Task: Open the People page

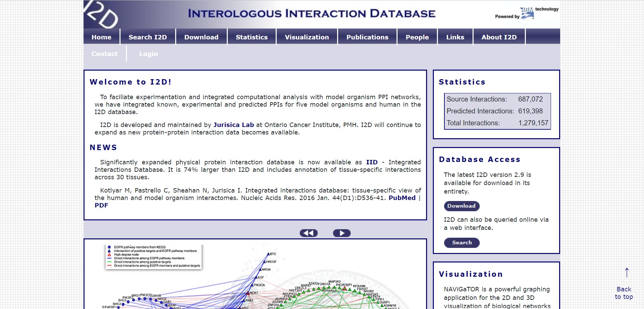Action: pos(417,37)
